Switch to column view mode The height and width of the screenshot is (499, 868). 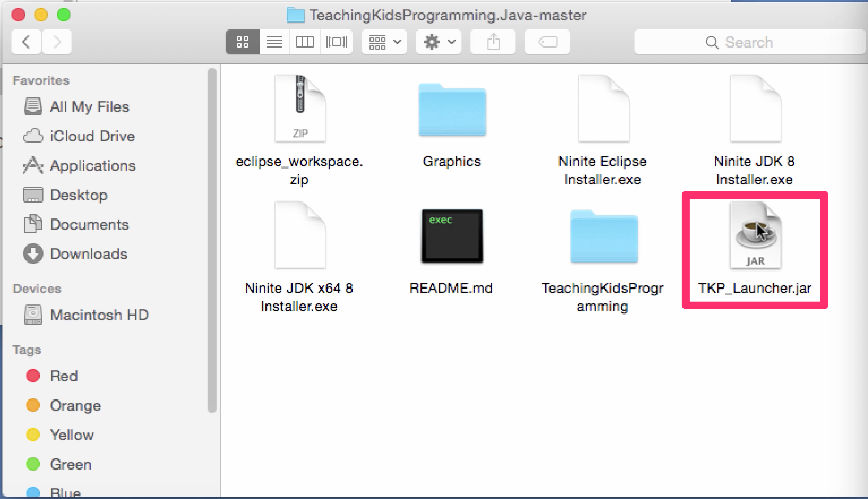click(305, 42)
